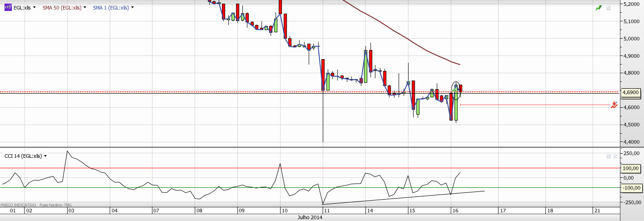Click the -100,00 CCI level label
Viewport: 644px width, 221px height.
631,187
